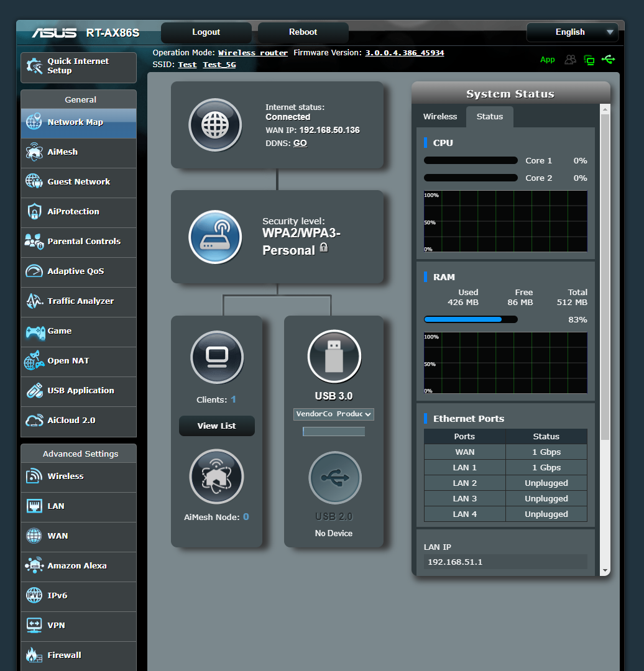644x671 pixels.
Task: Click the green USB status icon
Action: (x=609, y=60)
